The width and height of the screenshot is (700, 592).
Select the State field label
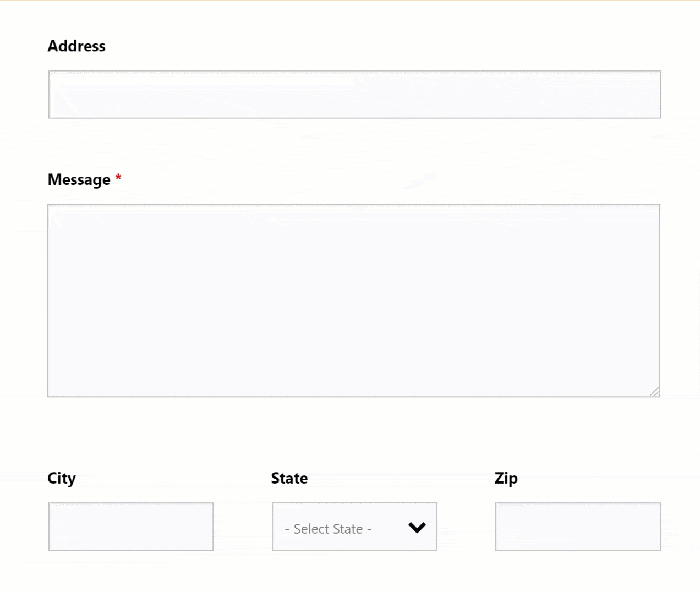[289, 478]
